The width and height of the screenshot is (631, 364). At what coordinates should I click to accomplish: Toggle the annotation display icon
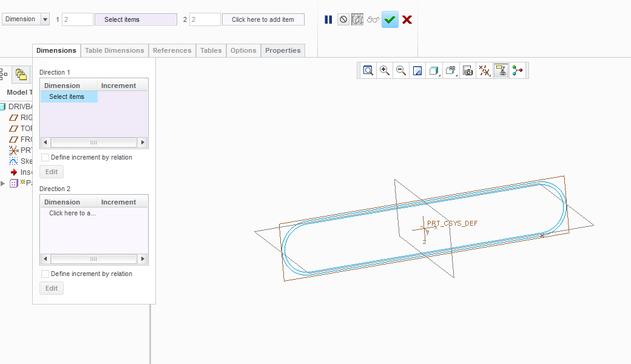[x=501, y=71]
